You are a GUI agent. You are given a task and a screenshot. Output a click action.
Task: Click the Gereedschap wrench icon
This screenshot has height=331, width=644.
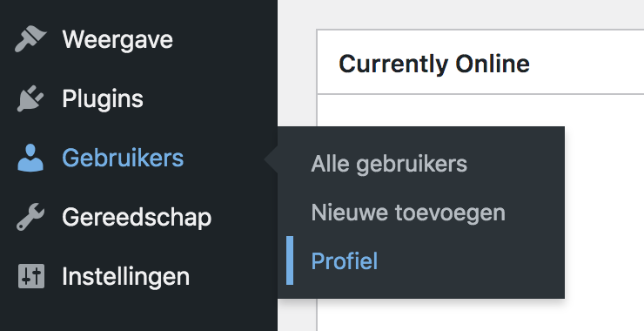point(30,217)
